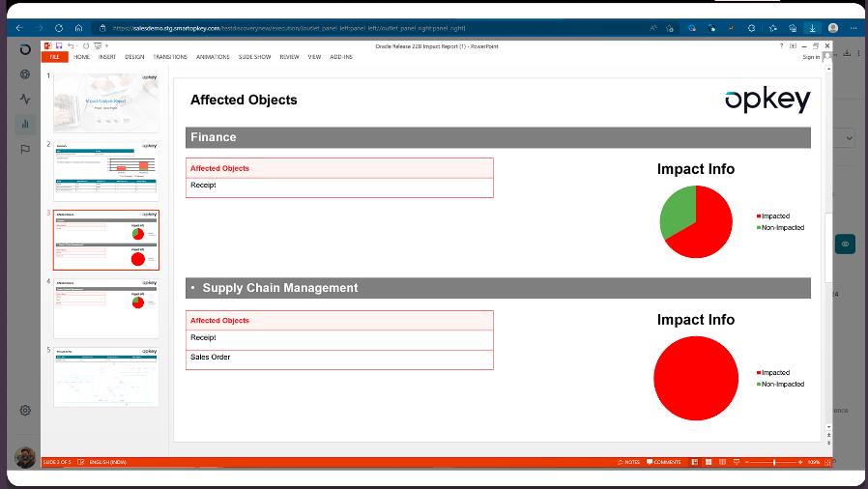The width and height of the screenshot is (868, 489).
Task: Open the browser home page
Action: [78, 28]
